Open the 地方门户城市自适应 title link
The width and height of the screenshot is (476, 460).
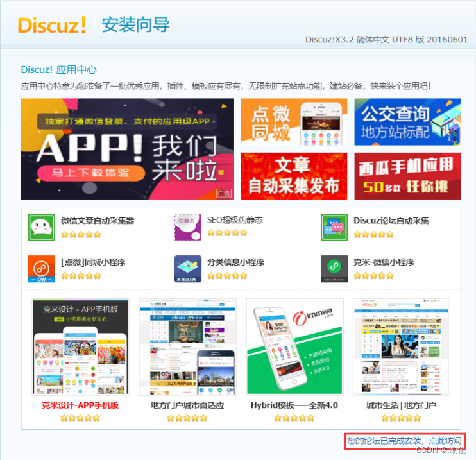187,405
